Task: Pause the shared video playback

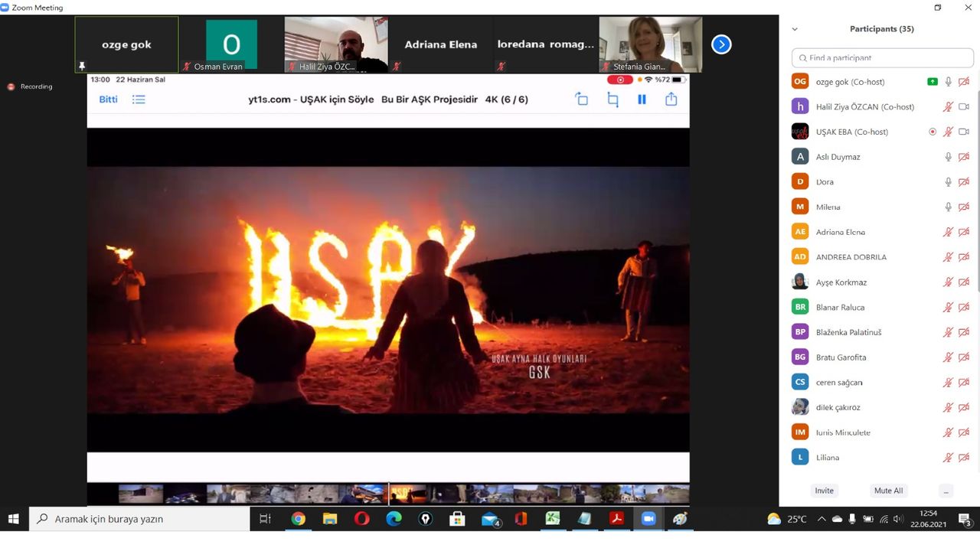Action: point(642,99)
